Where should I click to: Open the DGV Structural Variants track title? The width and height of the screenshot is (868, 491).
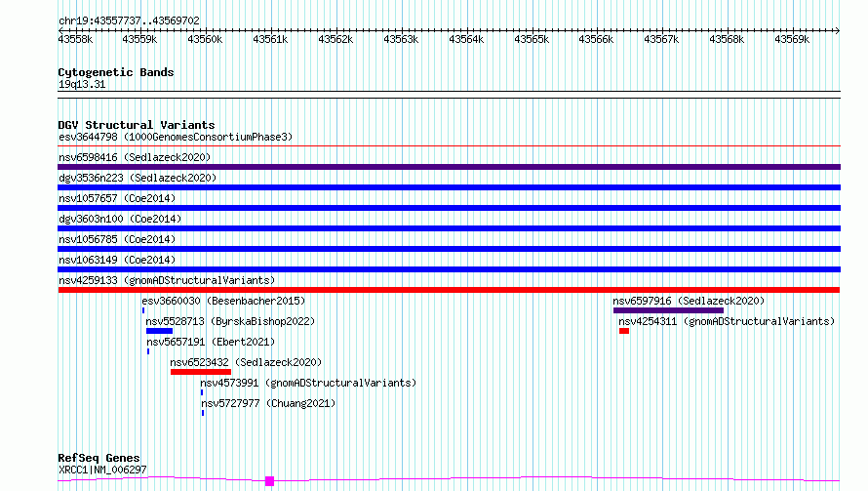click(x=137, y=125)
